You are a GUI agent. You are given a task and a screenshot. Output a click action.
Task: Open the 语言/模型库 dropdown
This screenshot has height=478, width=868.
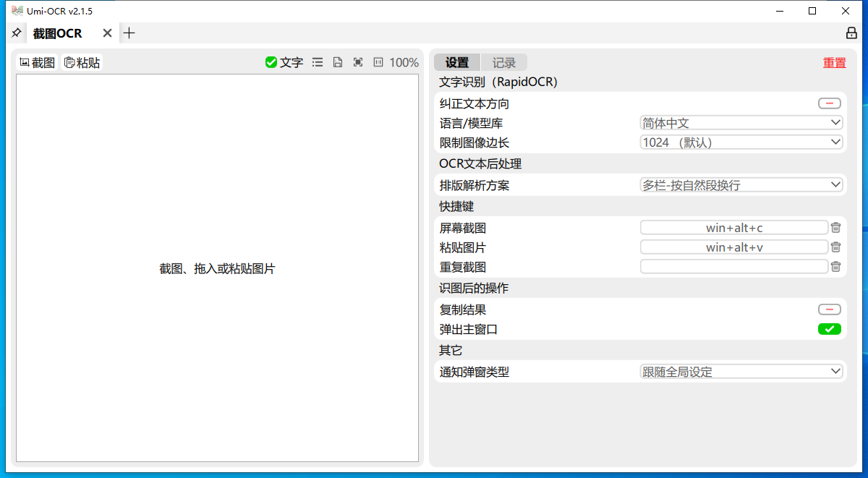[741, 123]
